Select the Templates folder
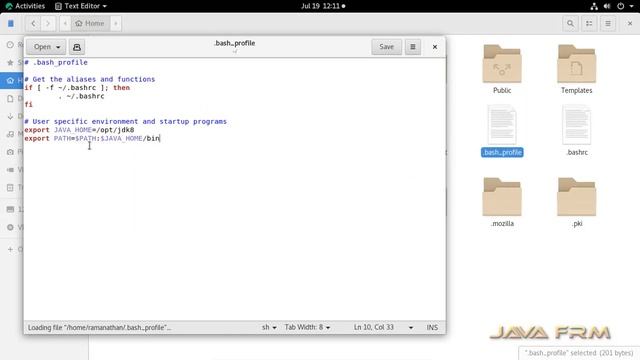 576,69
